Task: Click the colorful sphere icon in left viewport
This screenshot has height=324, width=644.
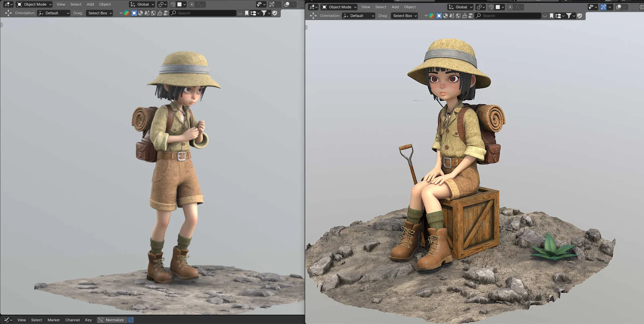Action: (x=126, y=13)
